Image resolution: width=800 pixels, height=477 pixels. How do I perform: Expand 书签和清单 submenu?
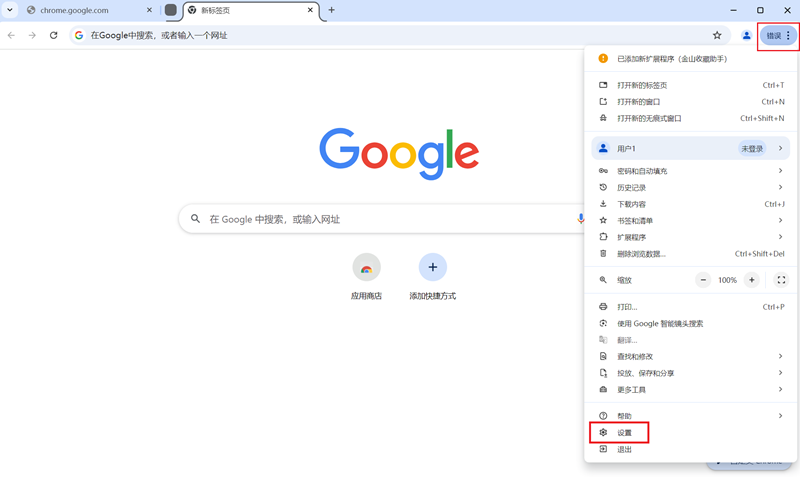[691, 220]
